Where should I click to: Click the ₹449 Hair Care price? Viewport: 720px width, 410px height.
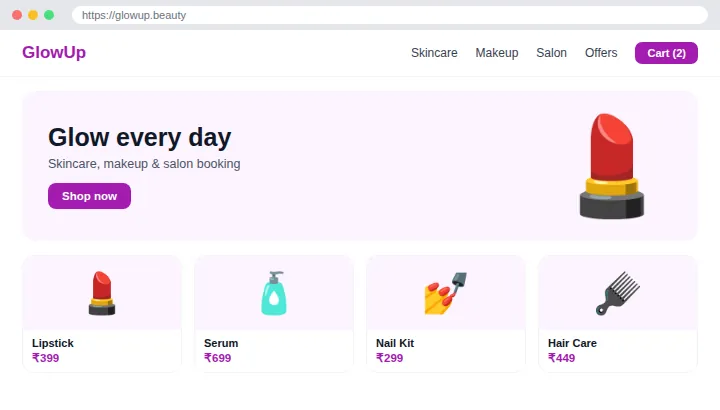coord(562,358)
